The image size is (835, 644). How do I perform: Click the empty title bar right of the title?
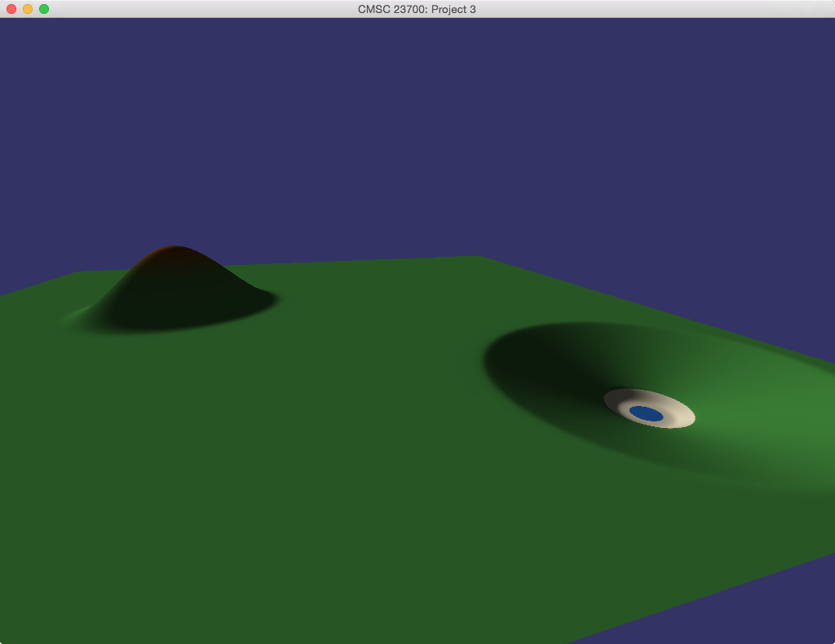652,9
